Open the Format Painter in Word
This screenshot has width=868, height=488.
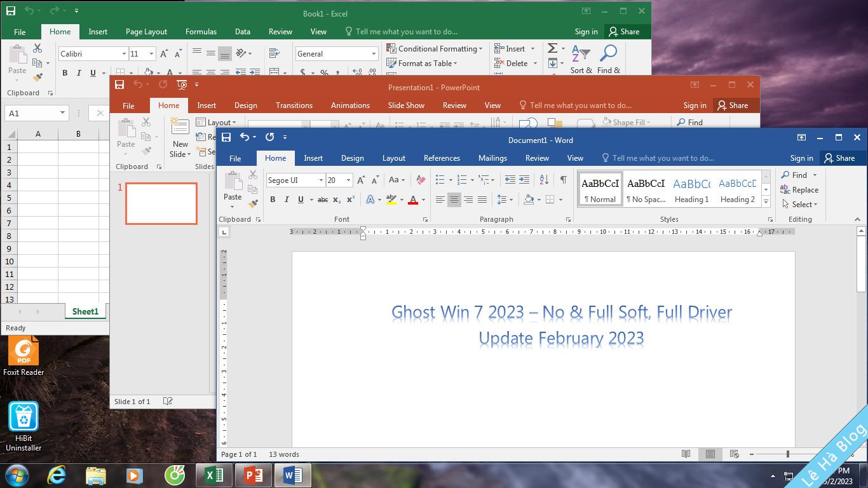click(253, 204)
